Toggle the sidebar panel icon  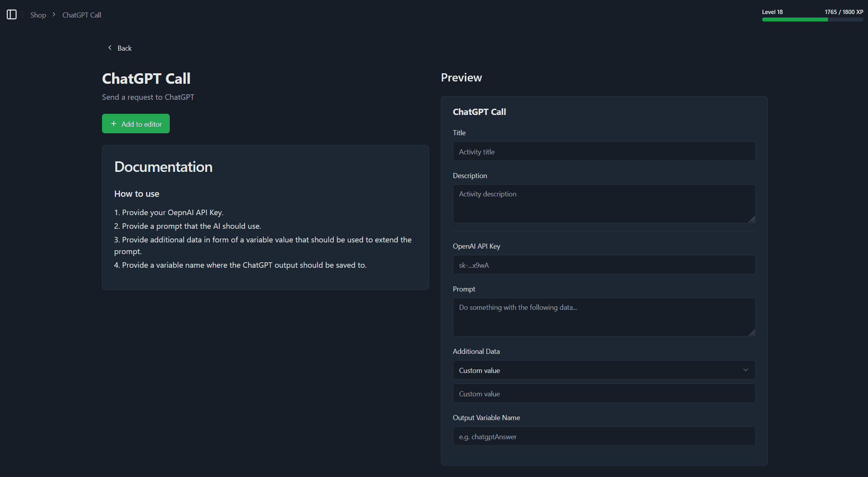coord(12,15)
